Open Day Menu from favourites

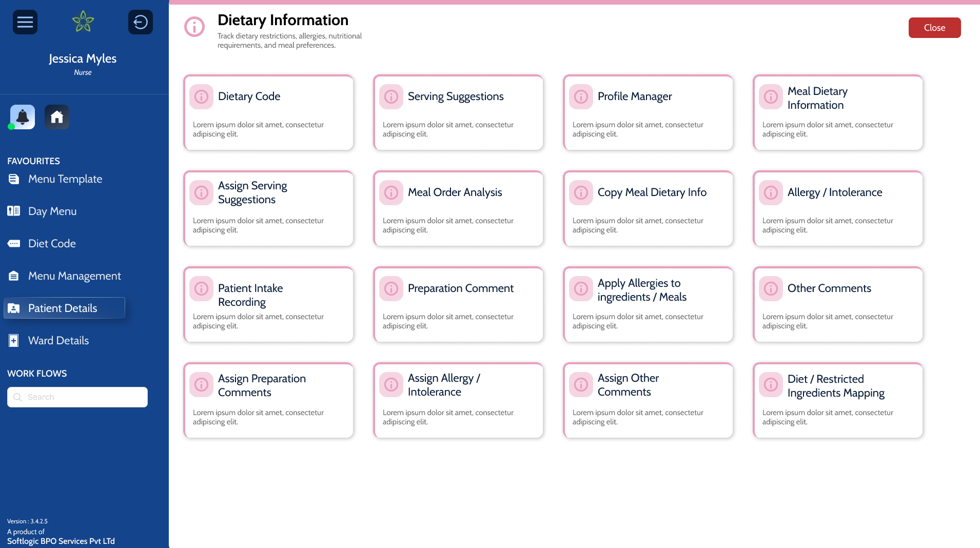point(52,211)
